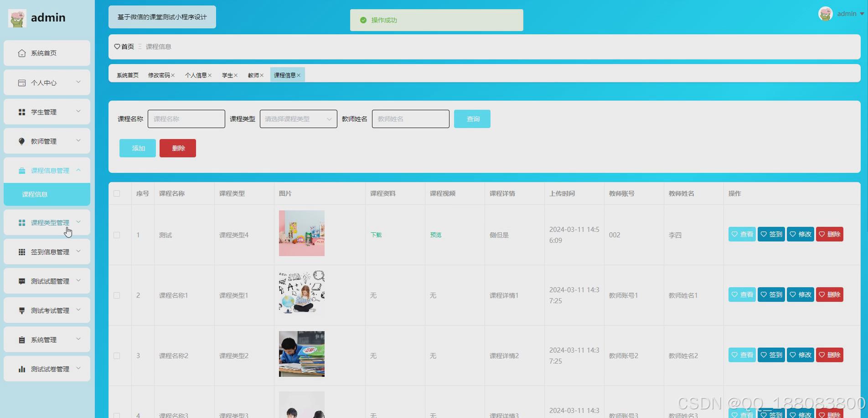This screenshot has height=418, width=868.
Task: Open the 课程类型 dropdown selector
Action: point(299,119)
